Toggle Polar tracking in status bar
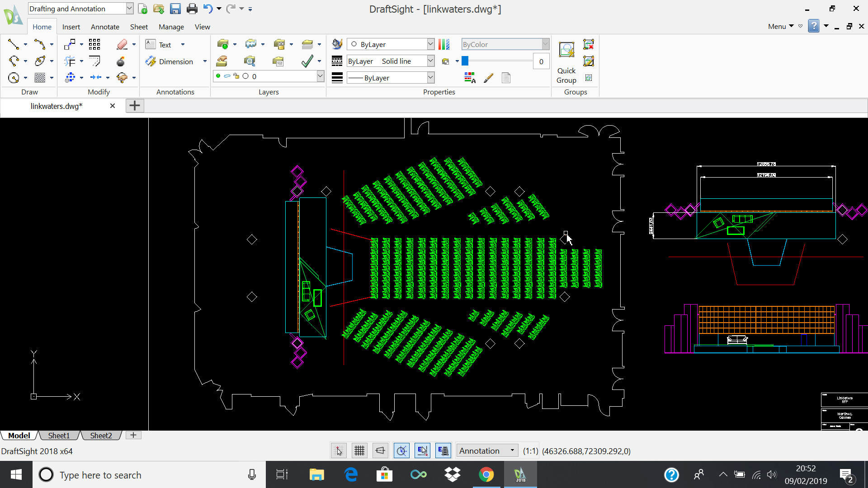Image resolution: width=868 pixels, height=488 pixels. click(x=401, y=450)
